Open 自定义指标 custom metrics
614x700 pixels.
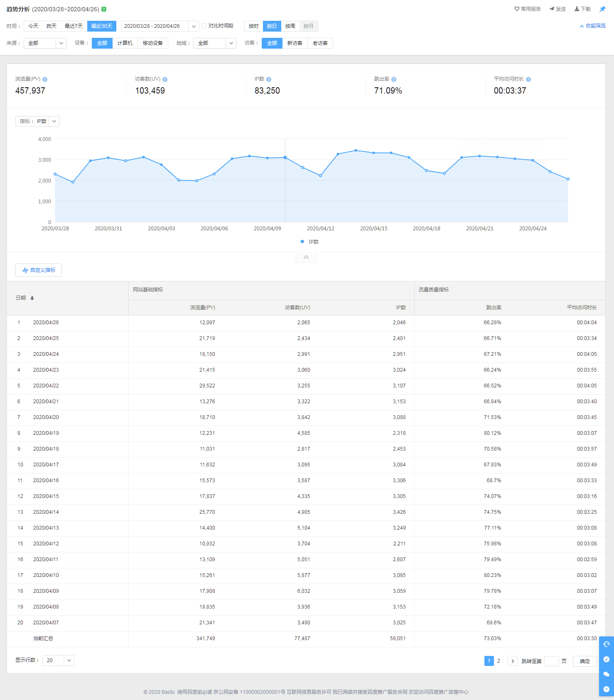tap(39, 270)
